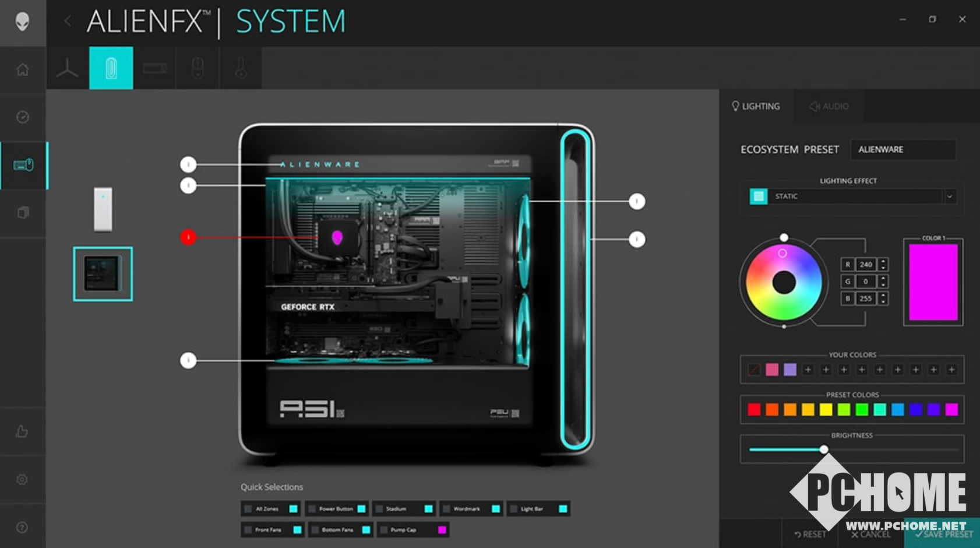Viewport: 980px width, 548px height.
Task: Click the help question mark icon
Action: point(22,528)
